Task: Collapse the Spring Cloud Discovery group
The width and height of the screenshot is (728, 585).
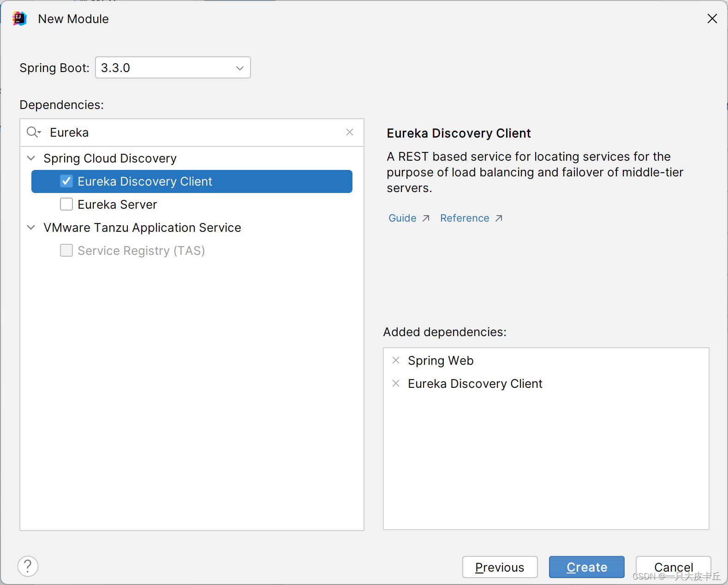Action: pyautogui.click(x=31, y=158)
